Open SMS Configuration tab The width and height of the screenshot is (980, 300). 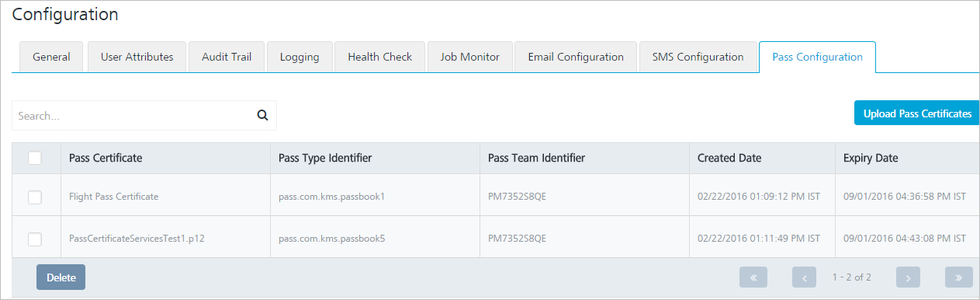(x=698, y=57)
